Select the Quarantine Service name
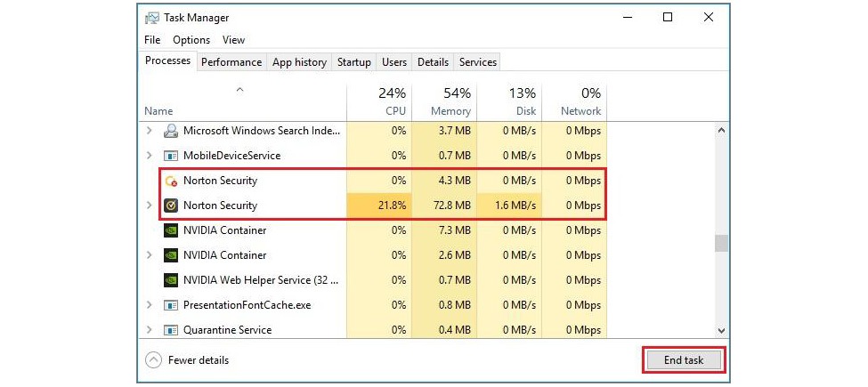 [228, 330]
